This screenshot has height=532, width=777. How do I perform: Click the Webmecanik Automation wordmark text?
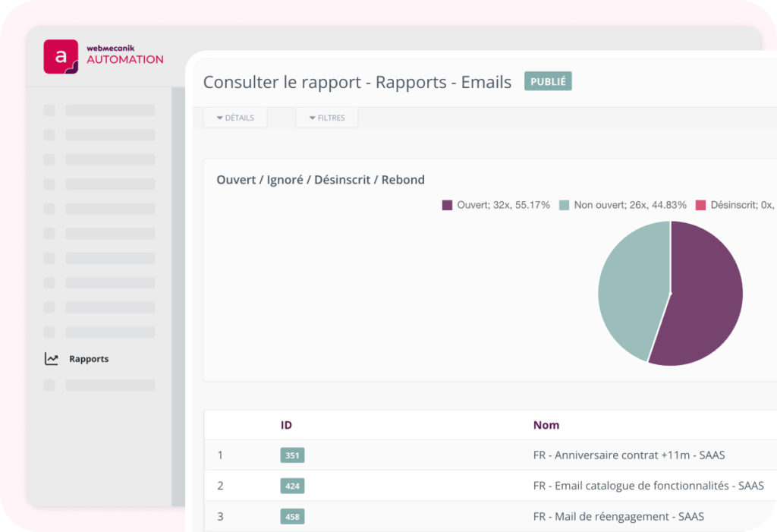point(124,55)
